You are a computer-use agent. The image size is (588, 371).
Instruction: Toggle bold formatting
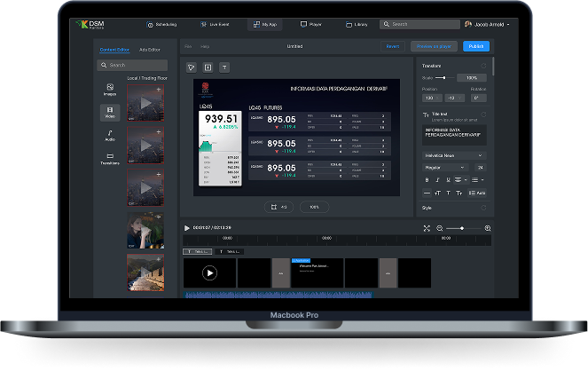(x=427, y=180)
